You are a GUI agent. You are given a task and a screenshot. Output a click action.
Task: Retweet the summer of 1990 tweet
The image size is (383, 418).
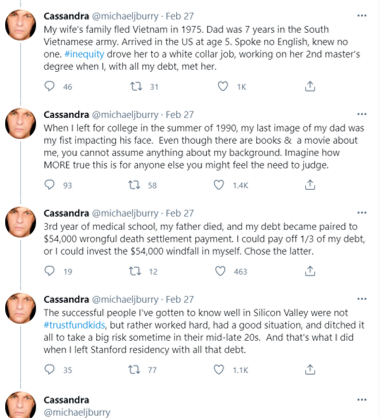click(x=134, y=185)
